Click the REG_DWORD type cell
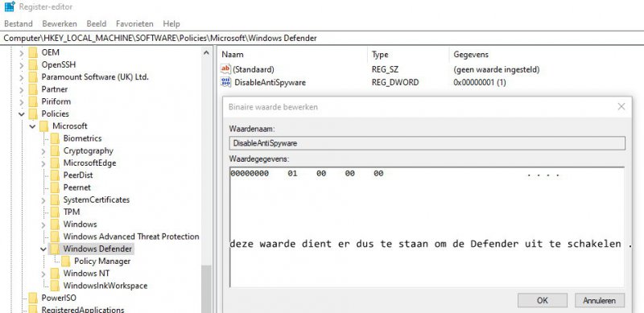The image size is (644, 313). coord(395,83)
